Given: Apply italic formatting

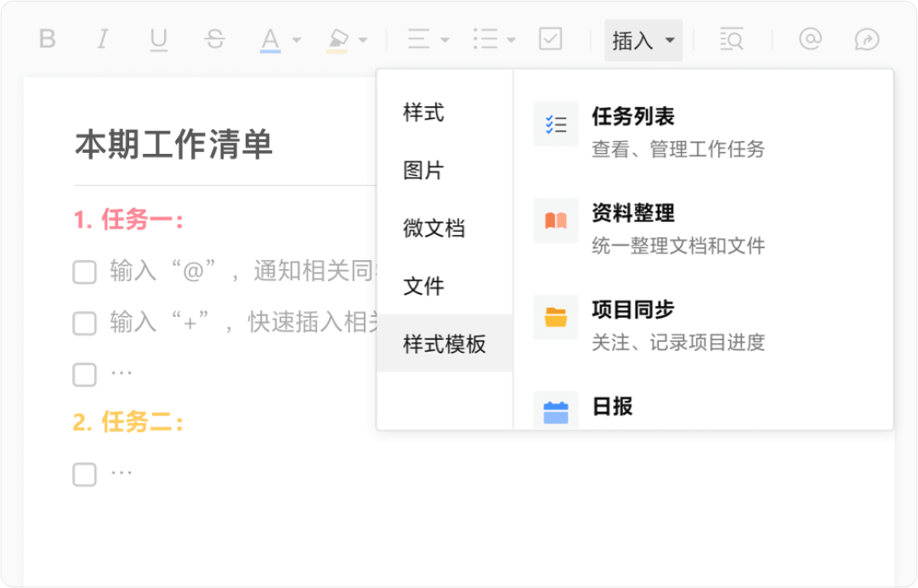Looking at the screenshot, I should [x=103, y=39].
